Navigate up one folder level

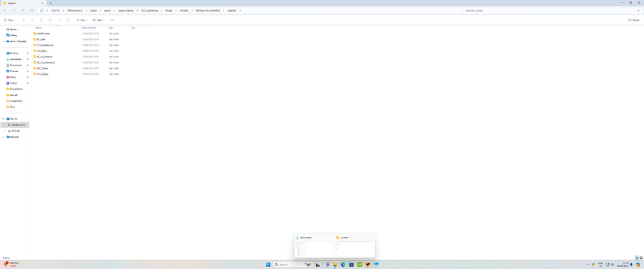tap(23, 10)
